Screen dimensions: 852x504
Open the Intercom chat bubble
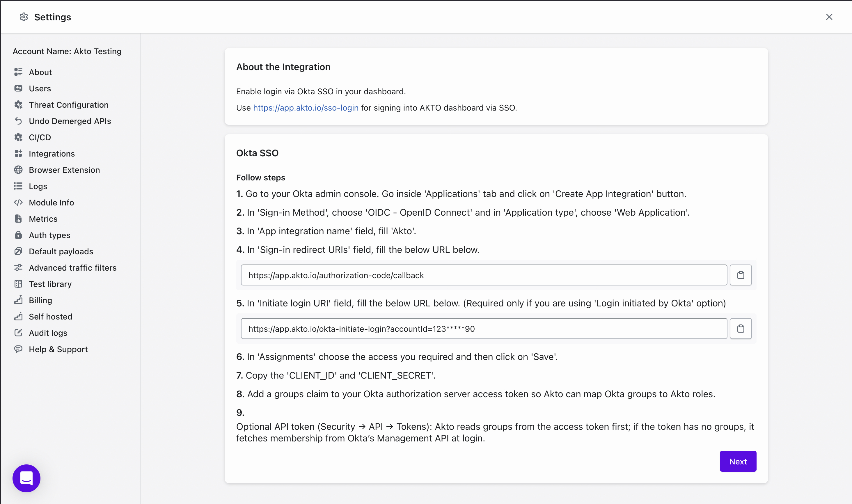(x=26, y=478)
